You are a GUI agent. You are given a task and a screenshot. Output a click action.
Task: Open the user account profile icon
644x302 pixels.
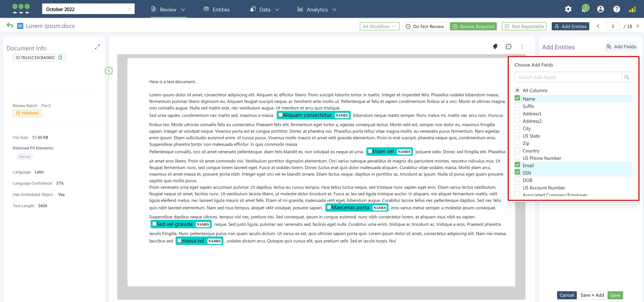[x=600, y=9]
